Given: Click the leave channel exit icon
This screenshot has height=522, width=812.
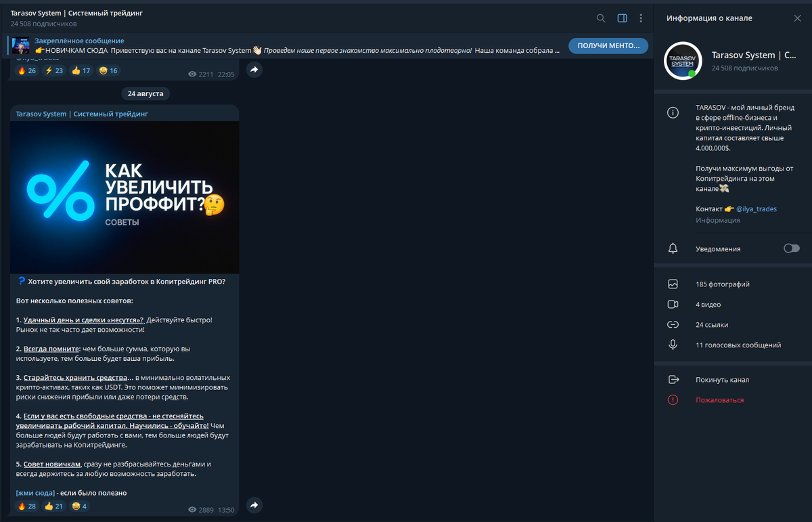Looking at the screenshot, I should [x=673, y=380].
